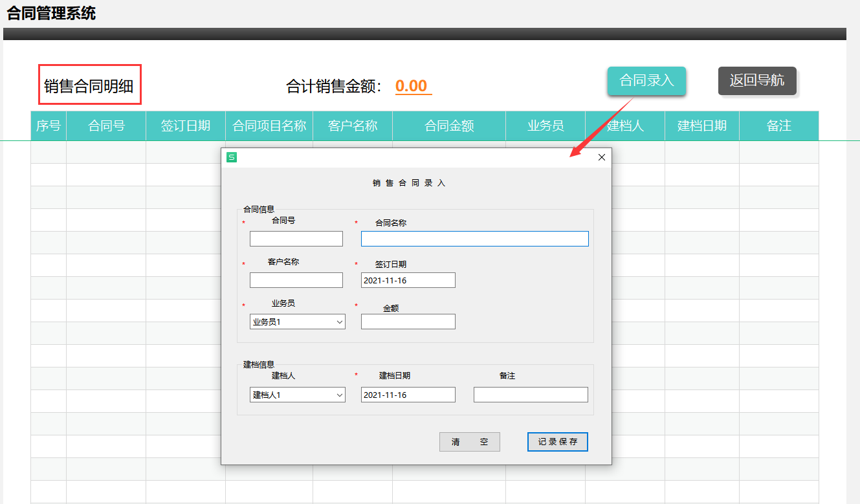Click the green S icon on dialog title bar
Screen dimensions: 860x504
[x=231, y=157]
